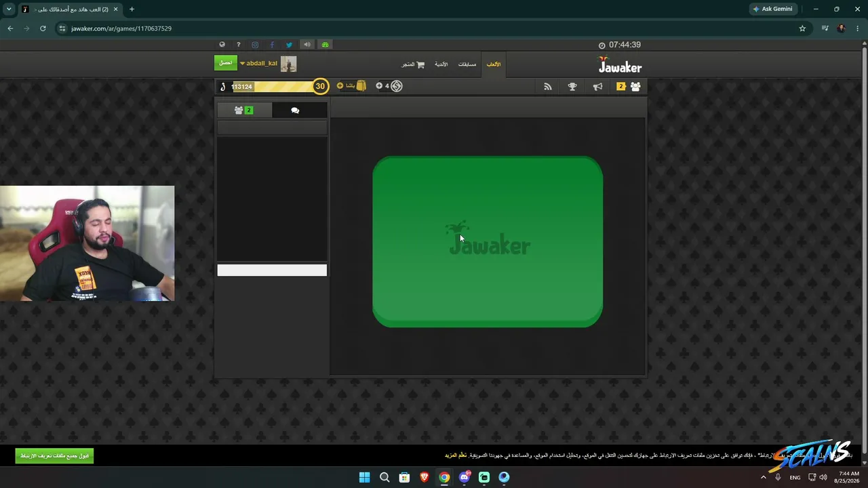The width and height of the screenshot is (868, 488).
Task: Open the Windows Start menu
Action: (x=364, y=477)
